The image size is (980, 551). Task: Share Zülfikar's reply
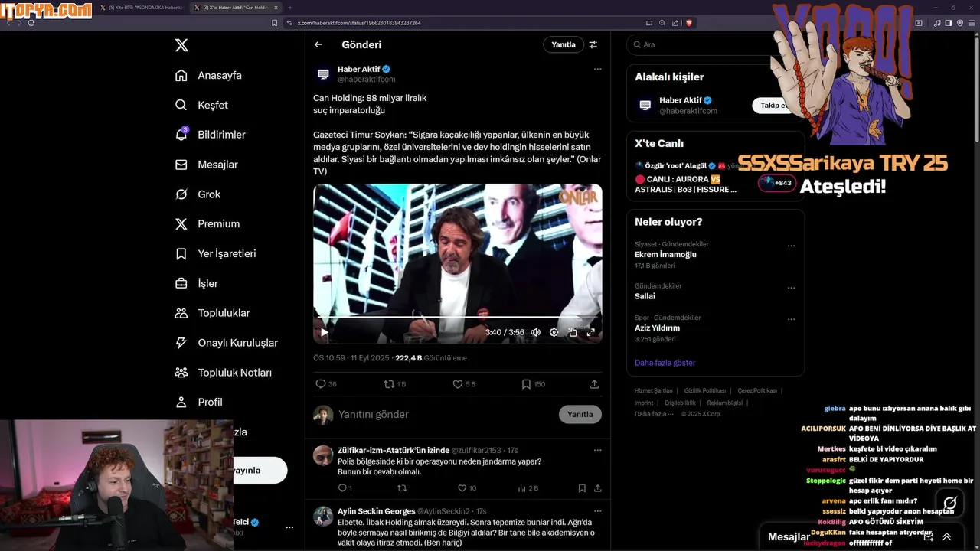(x=597, y=488)
